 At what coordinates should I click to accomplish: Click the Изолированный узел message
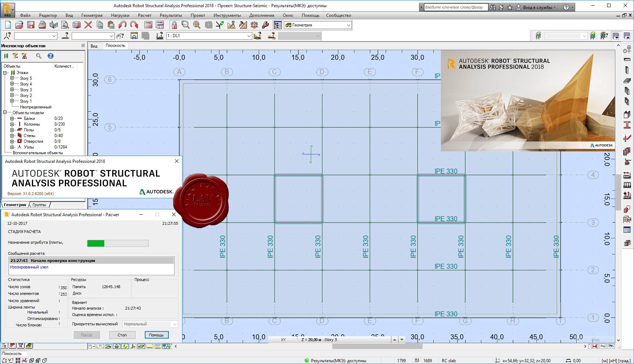click(29, 267)
